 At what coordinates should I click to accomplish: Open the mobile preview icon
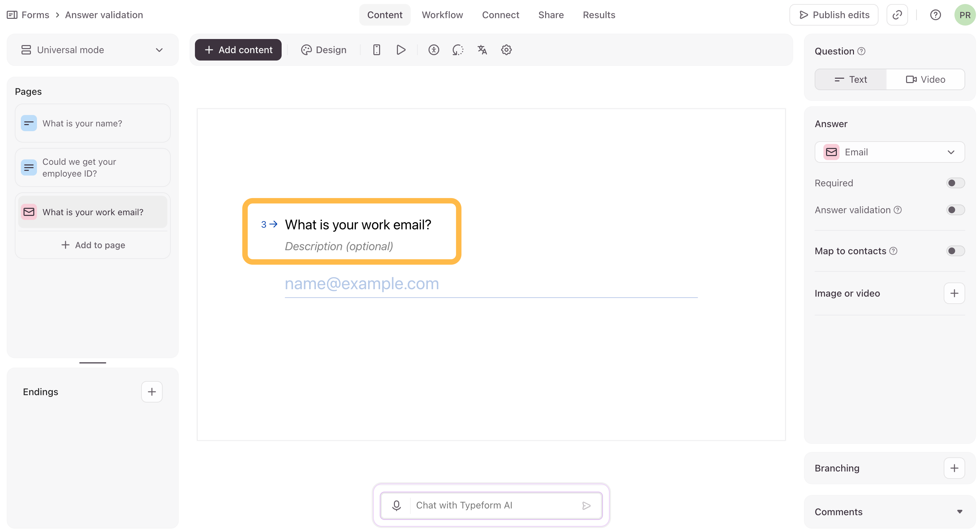coord(376,50)
